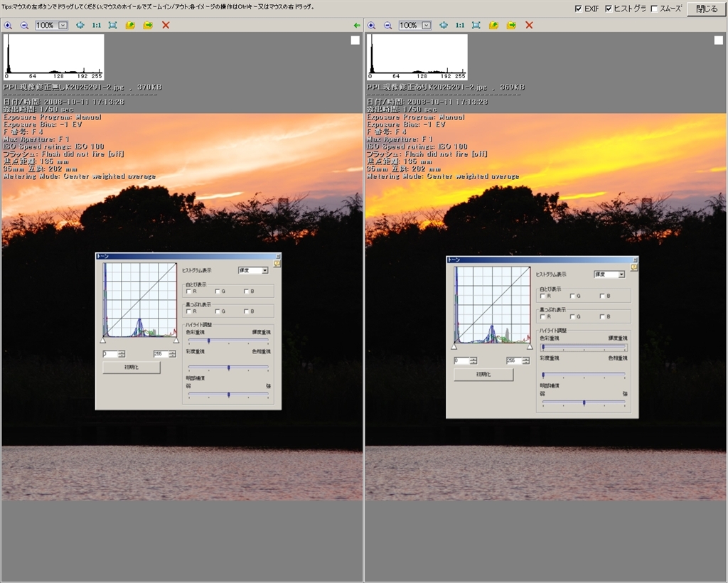This screenshot has width=728, height=583.
Task: Click the left pane histogram thumbnail
Action: 54,57
